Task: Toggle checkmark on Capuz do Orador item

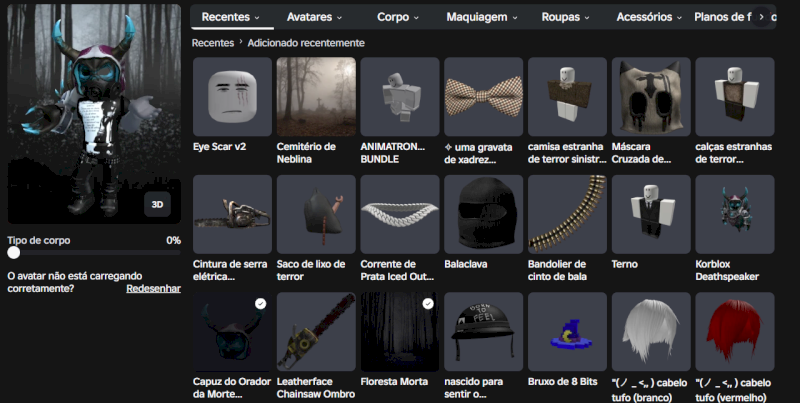Action: click(x=260, y=304)
